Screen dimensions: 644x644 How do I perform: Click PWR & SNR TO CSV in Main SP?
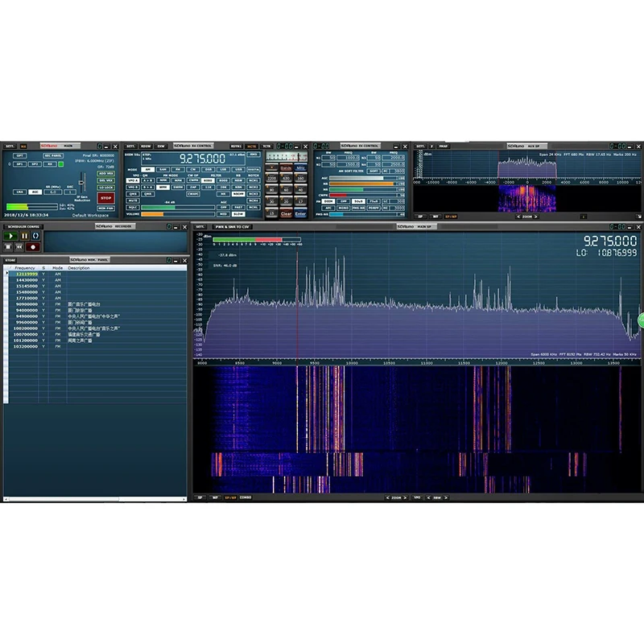(x=233, y=227)
